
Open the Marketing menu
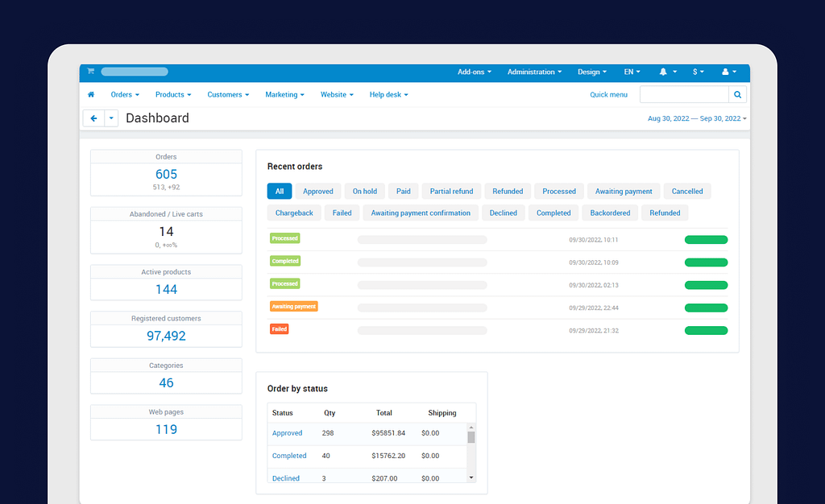coord(284,95)
